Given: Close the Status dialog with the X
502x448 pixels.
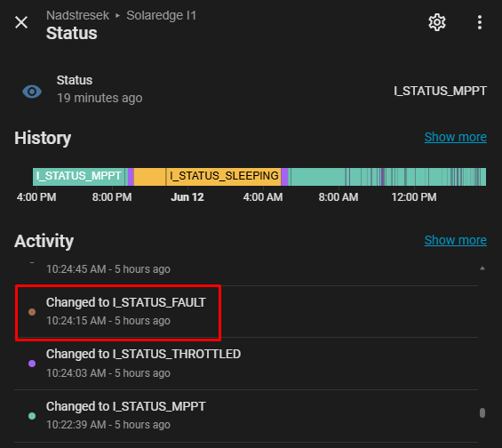Looking at the screenshot, I should click(21, 22).
